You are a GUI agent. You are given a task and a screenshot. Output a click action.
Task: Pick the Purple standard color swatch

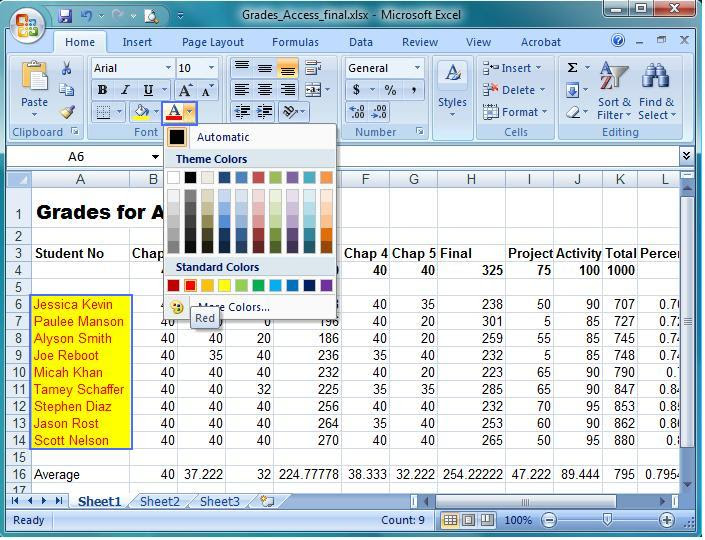[x=326, y=285]
